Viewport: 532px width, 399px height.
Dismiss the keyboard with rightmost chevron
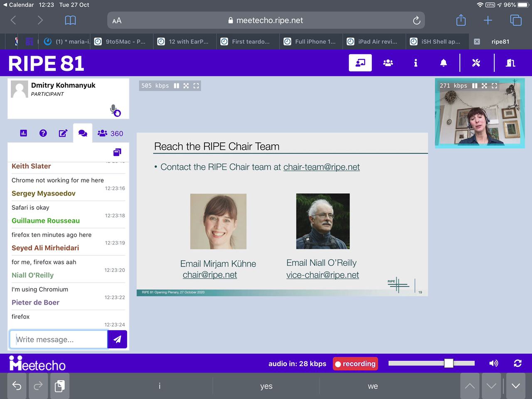[x=516, y=386]
